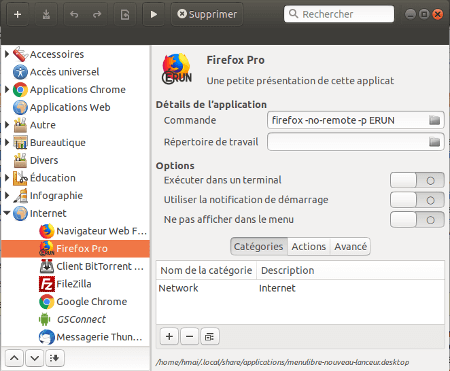The width and height of the screenshot is (450, 371).
Task: Click the description text 'Une petite présentation'
Action: [x=300, y=81]
